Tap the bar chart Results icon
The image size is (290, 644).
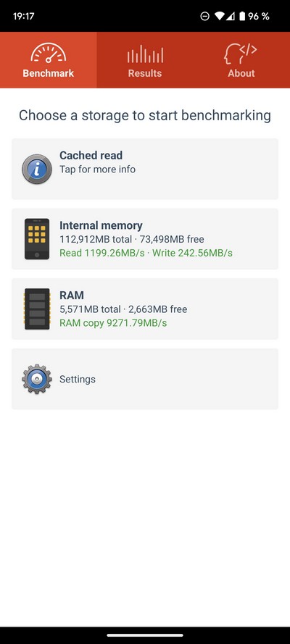click(145, 54)
